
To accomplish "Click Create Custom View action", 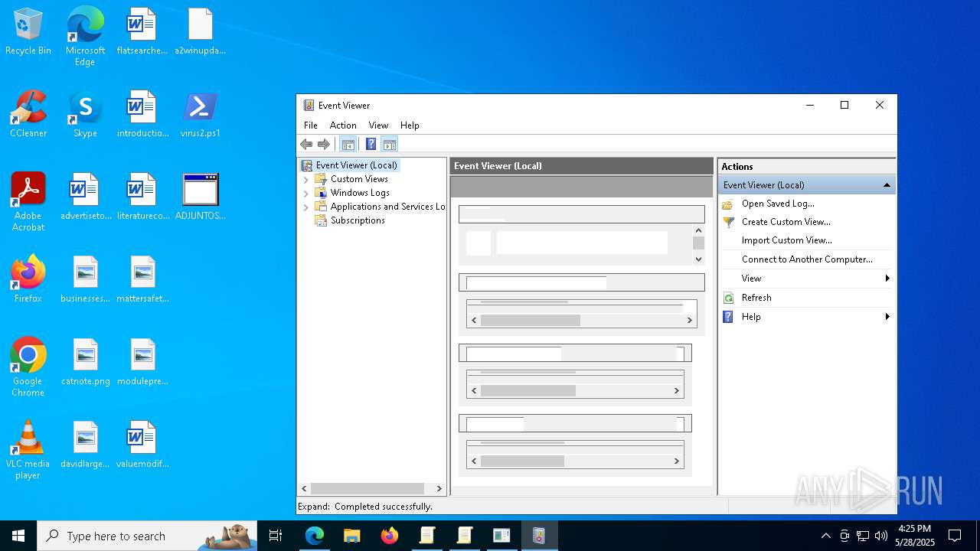I will pyautogui.click(x=786, y=222).
